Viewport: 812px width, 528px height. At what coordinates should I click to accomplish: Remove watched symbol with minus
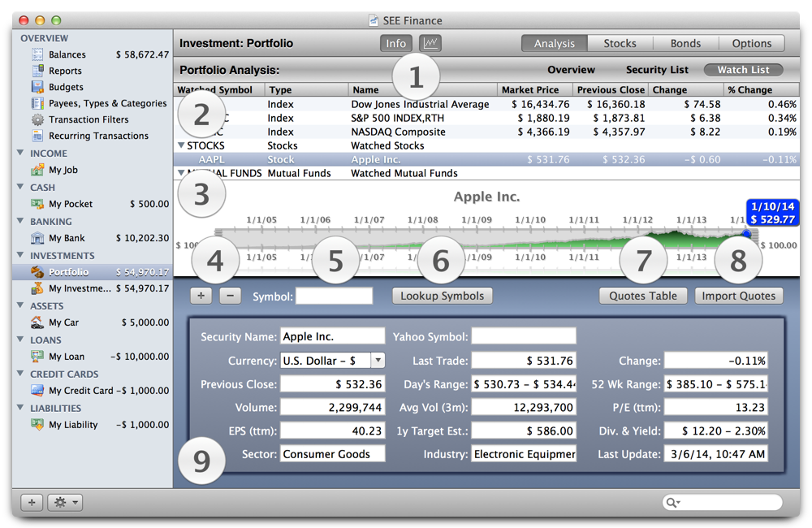click(231, 296)
